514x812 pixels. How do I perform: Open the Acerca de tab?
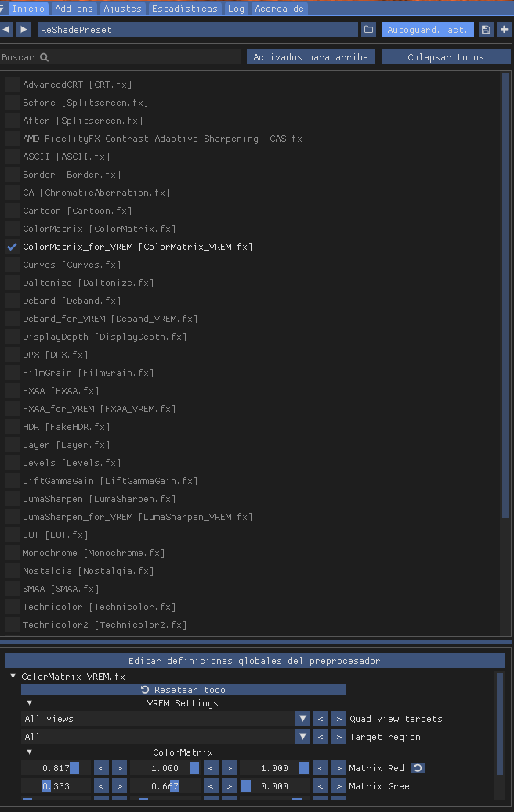pyautogui.click(x=279, y=9)
